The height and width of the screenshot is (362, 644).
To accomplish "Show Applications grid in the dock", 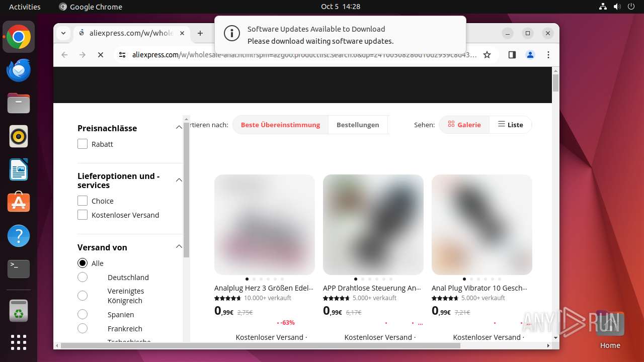I will pos(19,342).
